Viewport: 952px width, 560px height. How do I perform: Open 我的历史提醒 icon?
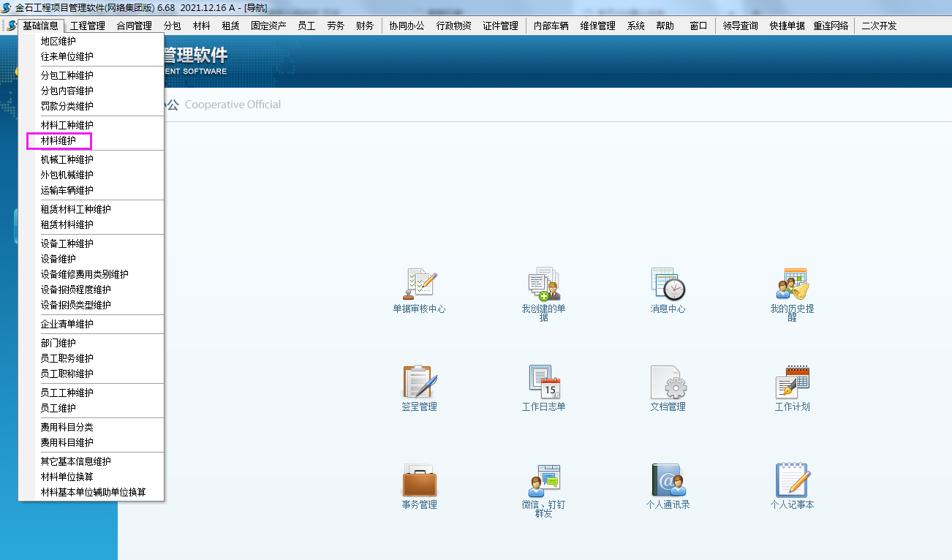(x=792, y=284)
